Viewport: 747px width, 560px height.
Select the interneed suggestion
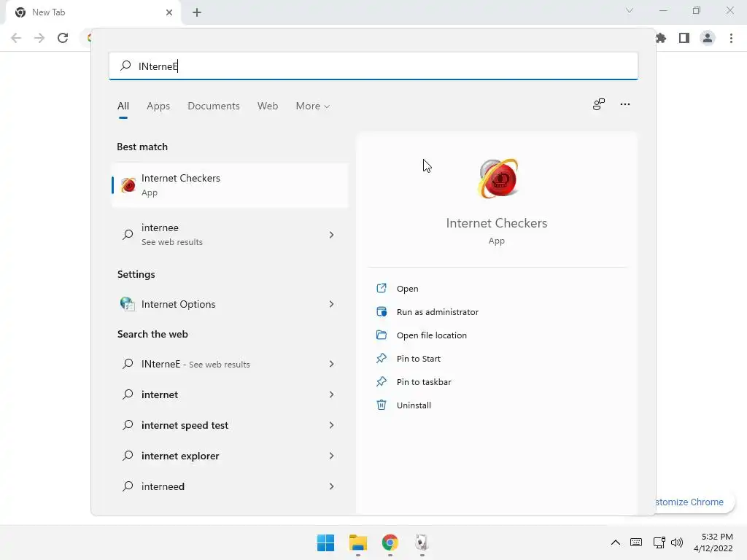tap(230, 486)
